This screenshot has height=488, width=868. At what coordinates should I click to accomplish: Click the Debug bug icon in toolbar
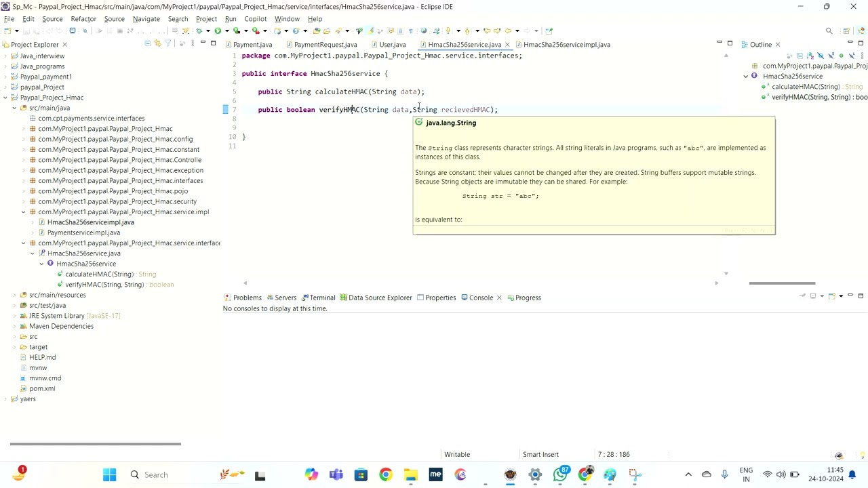(x=199, y=30)
